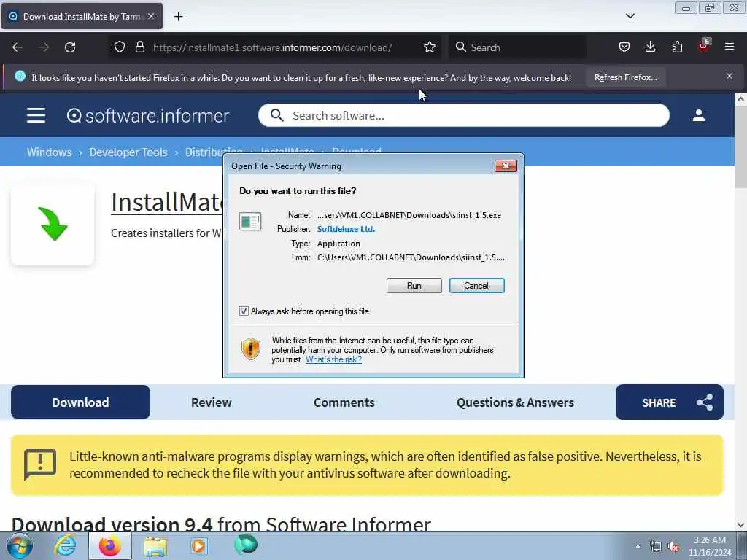Open the Software Informer site hamburger menu
The width and height of the screenshot is (747, 560).
(x=36, y=115)
